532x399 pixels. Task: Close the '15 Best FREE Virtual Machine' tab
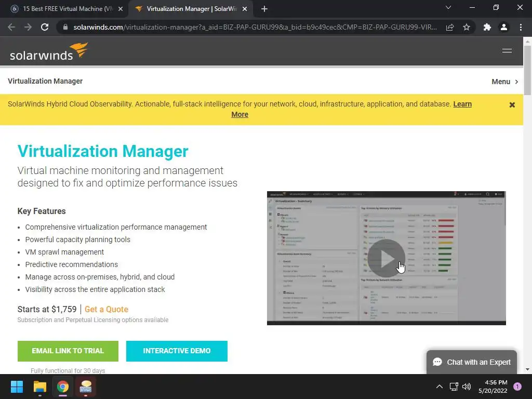coord(121,9)
